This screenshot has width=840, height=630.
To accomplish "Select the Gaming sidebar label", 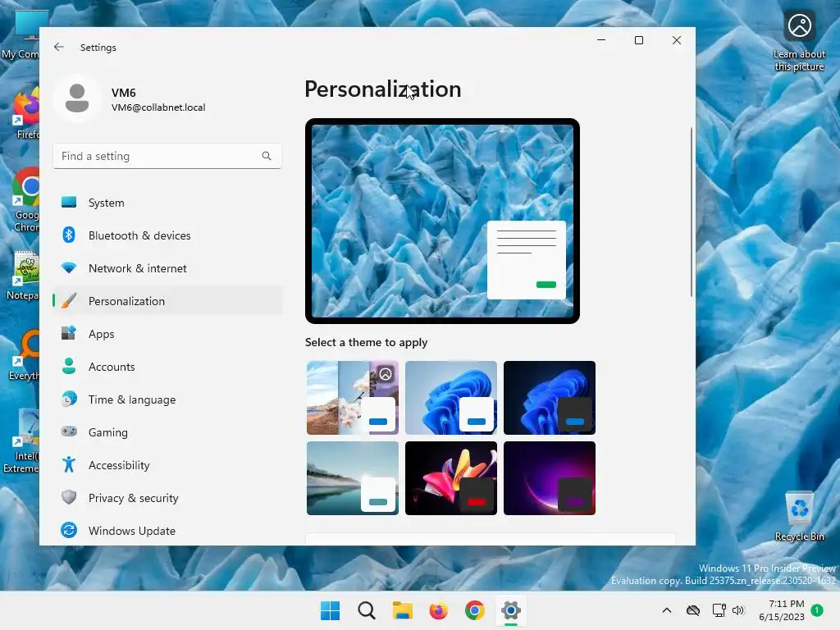I will (x=108, y=432).
